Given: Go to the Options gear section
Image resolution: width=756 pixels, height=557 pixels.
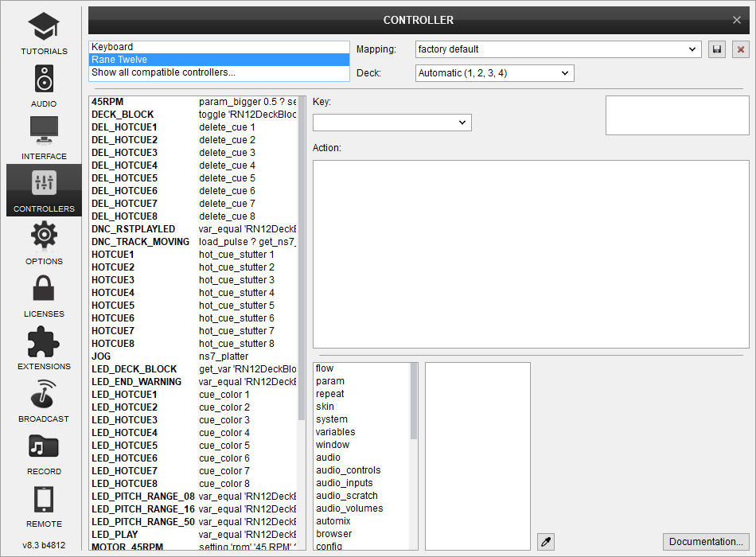Looking at the screenshot, I should coord(44,243).
